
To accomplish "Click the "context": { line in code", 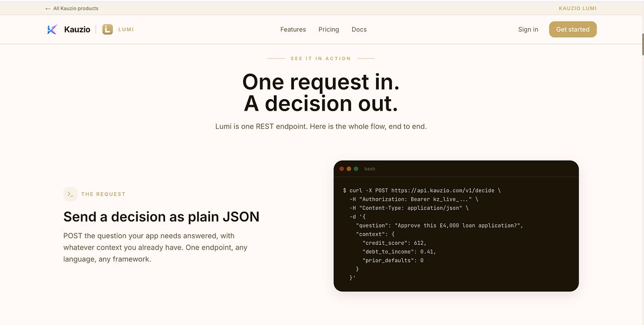I will click(375, 234).
